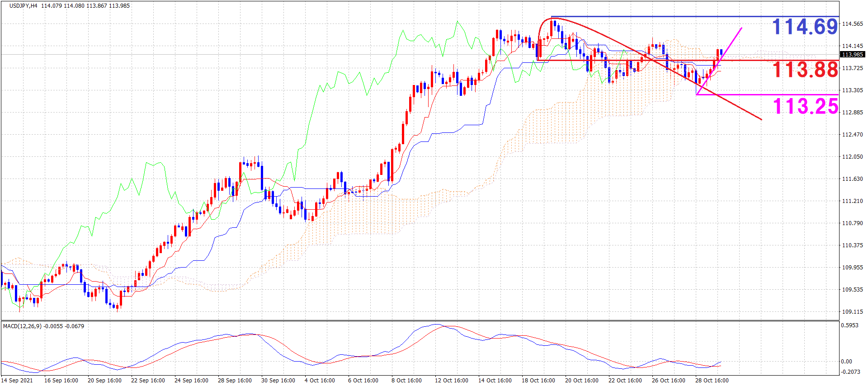Select the 0.00 MACD zero level label

click(847, 361)
